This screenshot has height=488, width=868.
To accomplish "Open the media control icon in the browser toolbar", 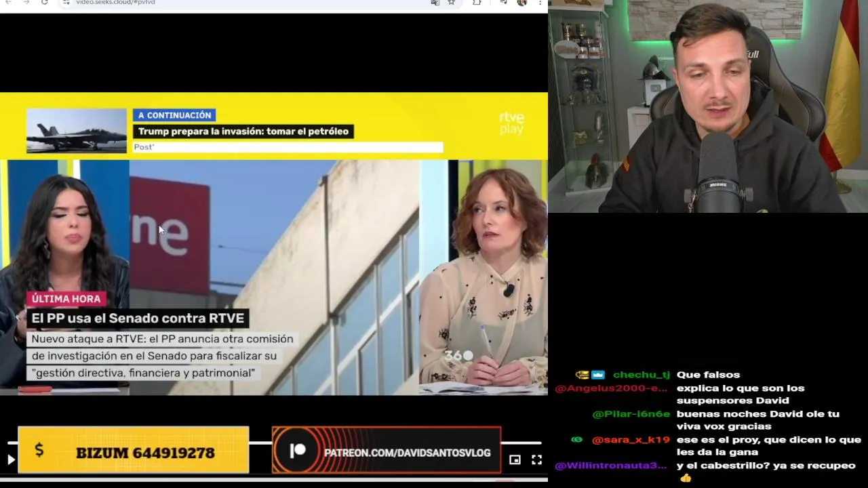I will [502, 3].
